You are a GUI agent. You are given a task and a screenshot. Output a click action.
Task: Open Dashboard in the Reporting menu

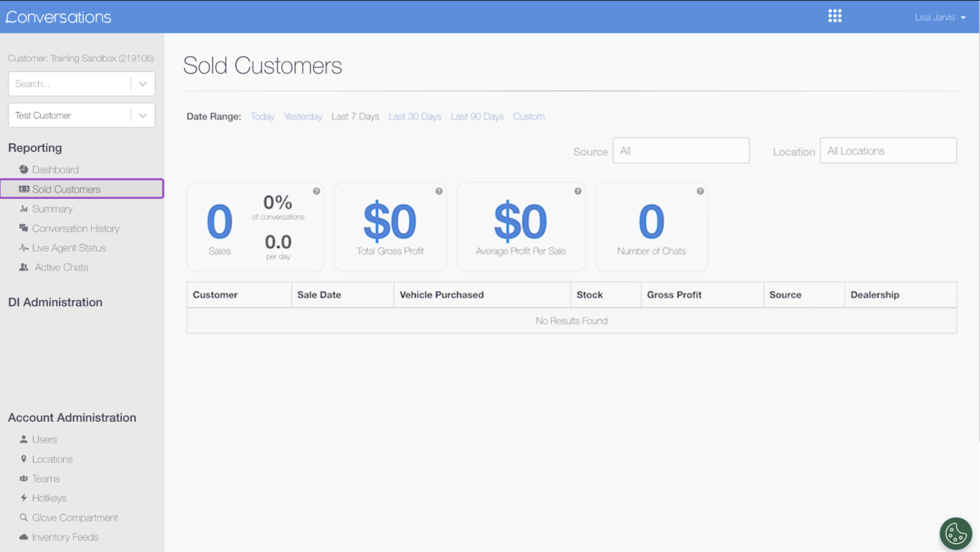pyautogui.click(x=55, y=169)
